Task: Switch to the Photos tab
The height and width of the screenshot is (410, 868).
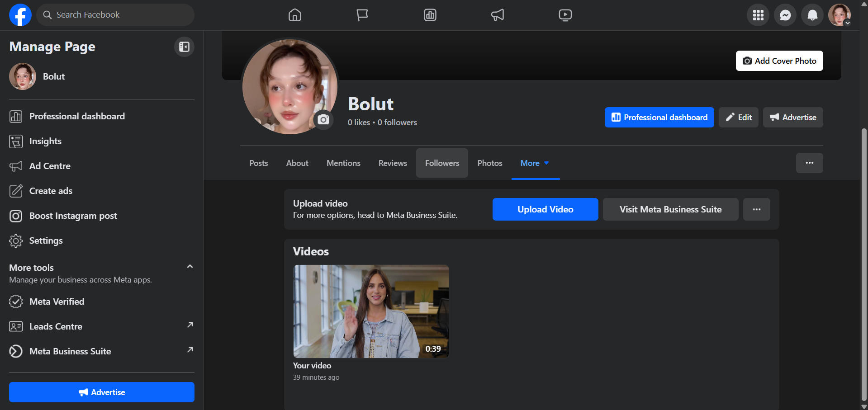Action: click(490, 163)
